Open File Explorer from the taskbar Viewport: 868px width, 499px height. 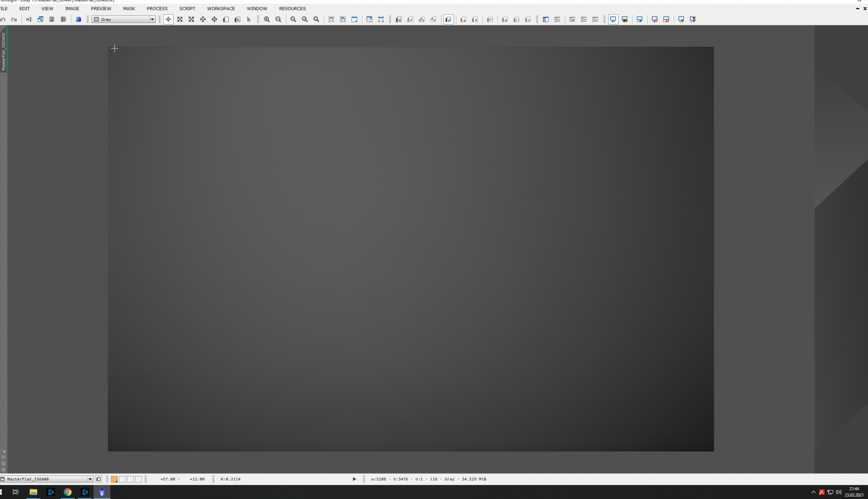33,492
